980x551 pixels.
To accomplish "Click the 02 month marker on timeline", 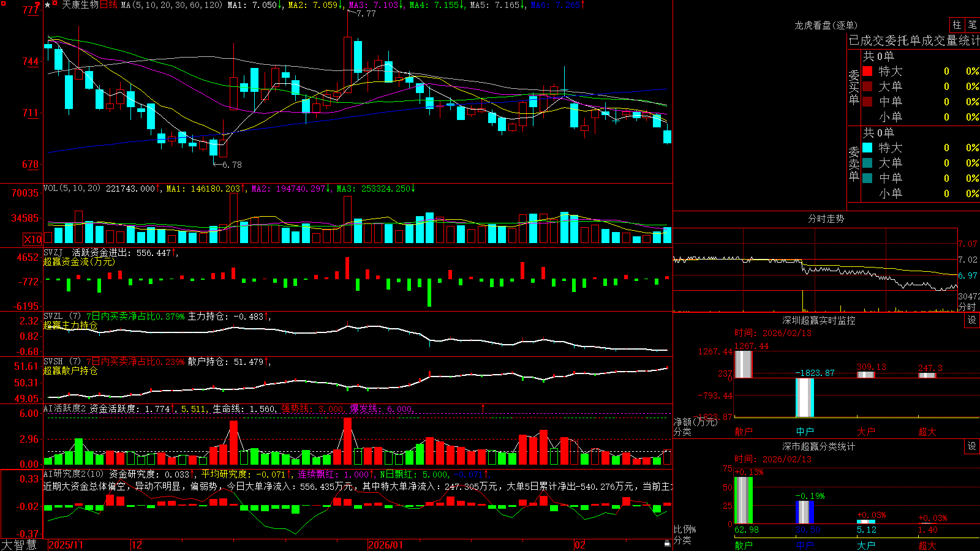I will (580, 545).
